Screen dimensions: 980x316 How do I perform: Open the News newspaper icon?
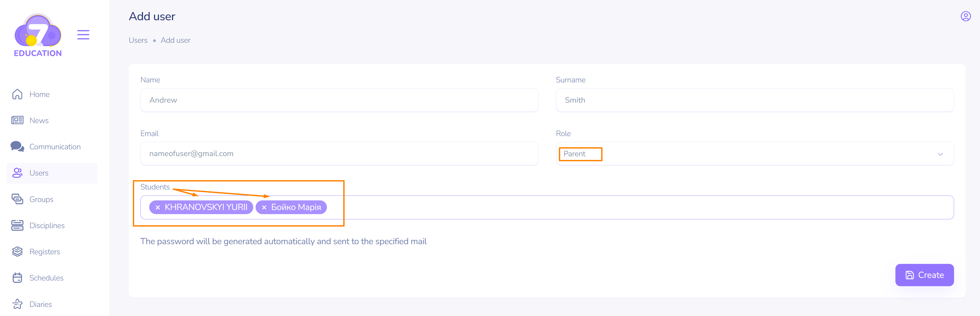point(17,121)
